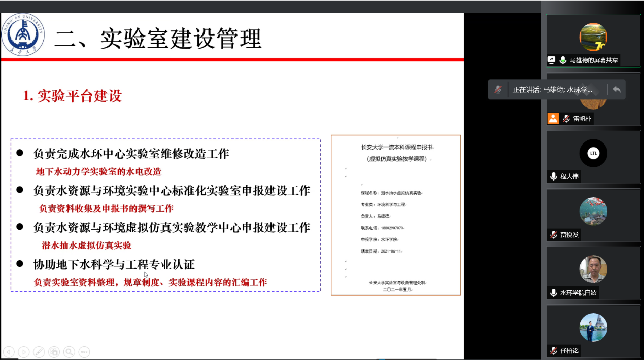The width and height of the screenshot is (644, 360).
Task: Click the green microphone next to 马雄德的屏幕共享
Action: point(563,60)
